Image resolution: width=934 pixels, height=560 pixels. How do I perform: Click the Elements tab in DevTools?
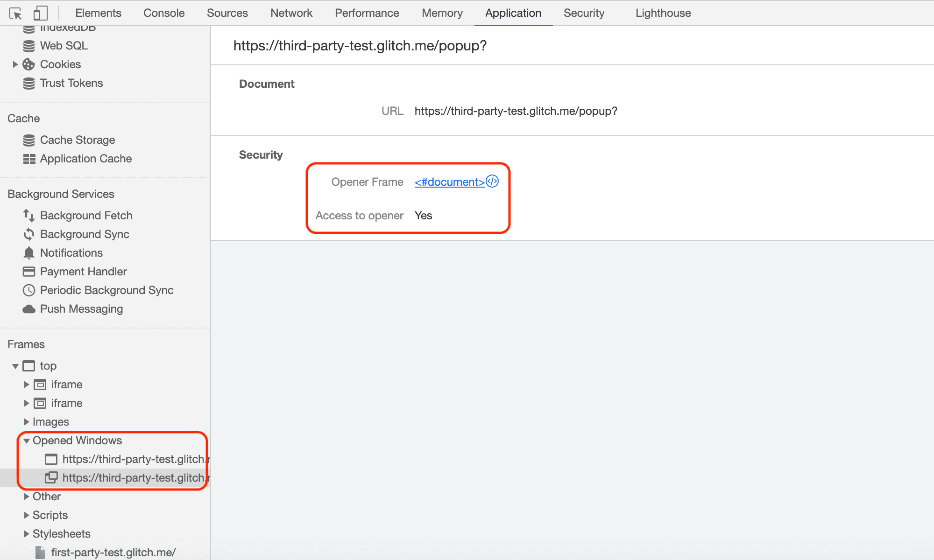(x=98, y=12)
